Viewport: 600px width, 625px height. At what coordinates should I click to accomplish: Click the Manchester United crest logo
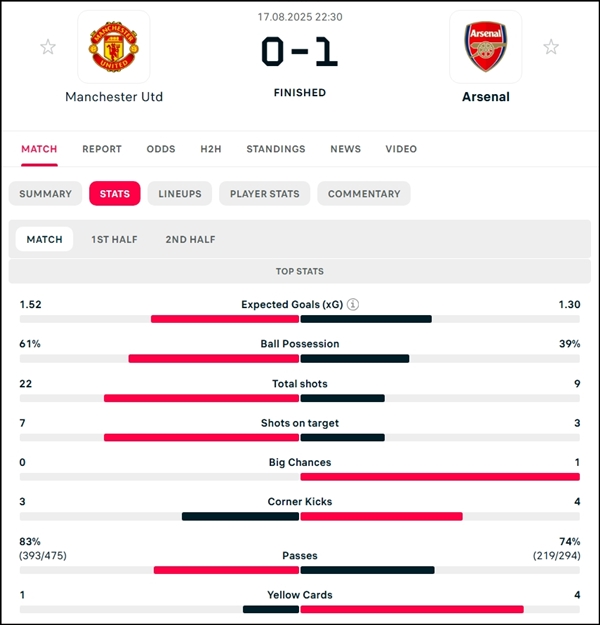pyautogui.click(x=114, y=47)
